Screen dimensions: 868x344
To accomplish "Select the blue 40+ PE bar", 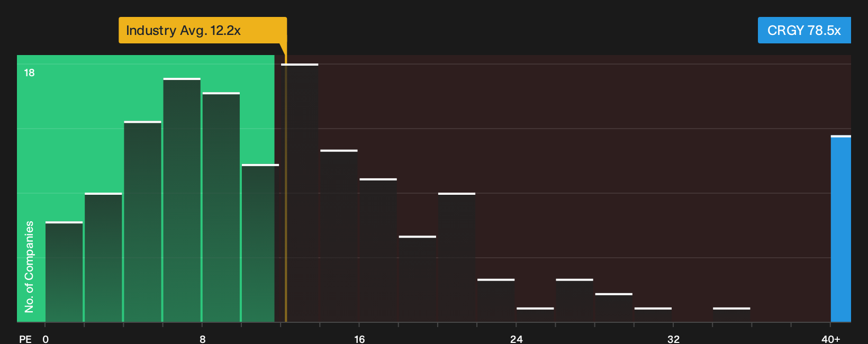I will tap(841, 229).
